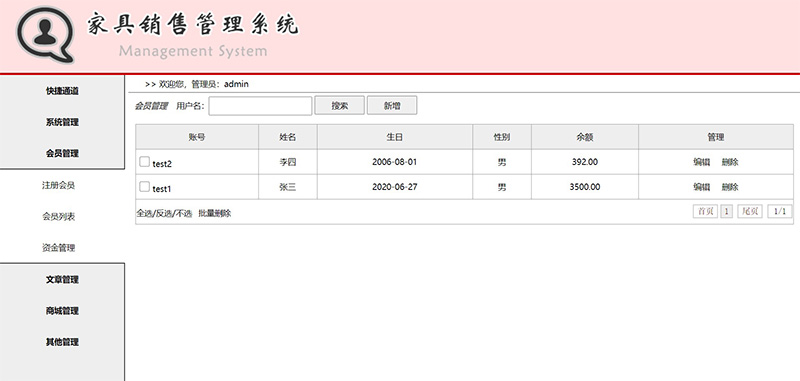Click the 余额 column header
Image resolution: width=800 pixels, height=381 pixels.
585,137
